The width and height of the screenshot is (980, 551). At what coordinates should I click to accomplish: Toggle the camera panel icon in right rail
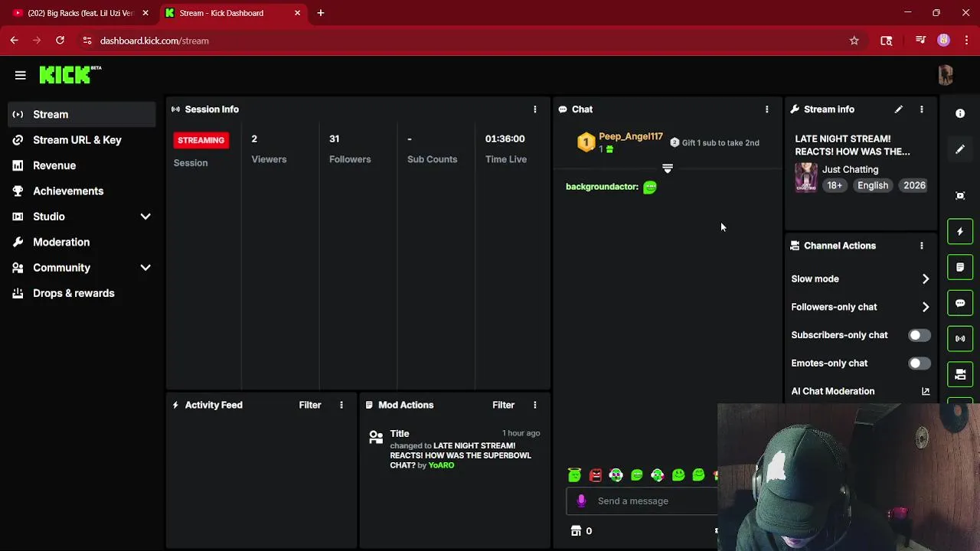coord(960,374)
